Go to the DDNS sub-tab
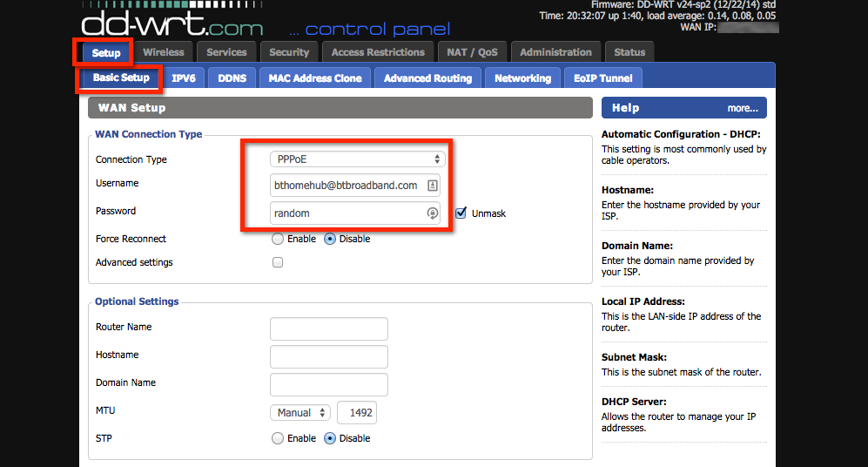This screenshot has height=467, width=868. click(232, 78)
